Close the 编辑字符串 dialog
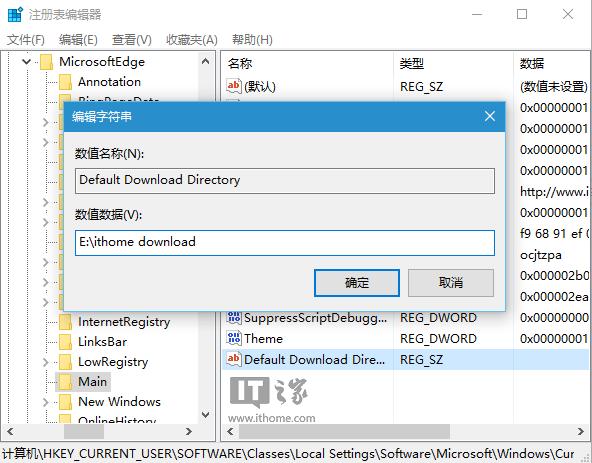This screenshot has height=463, width=592. coord(490,116)
